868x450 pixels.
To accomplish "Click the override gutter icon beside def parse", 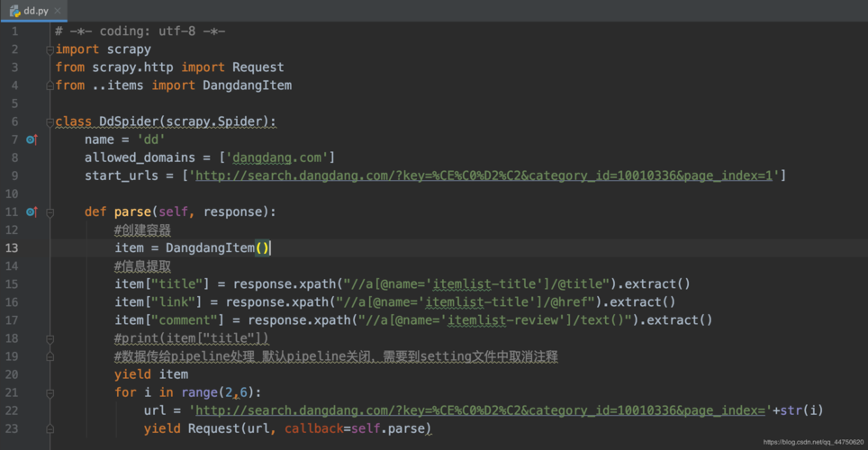I will tap(31, 212).
